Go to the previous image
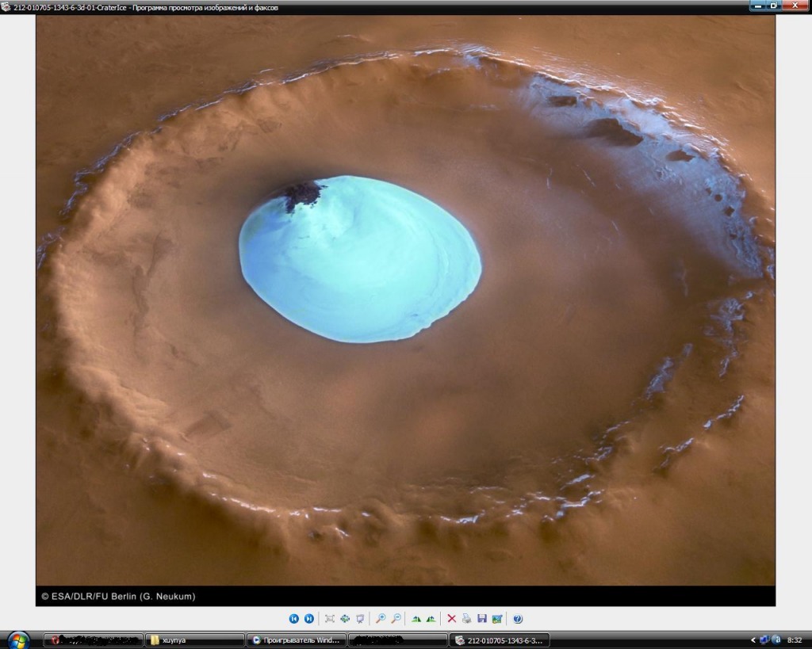This screenshot has height=649, width=812. pos(293,618)
